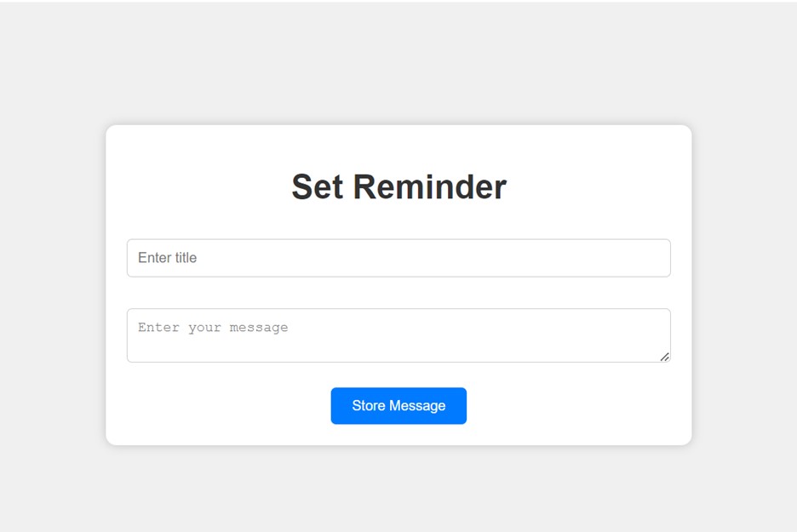Click the blue Store Message button label
Screen dimensions: 797x532
coord(398,406)
